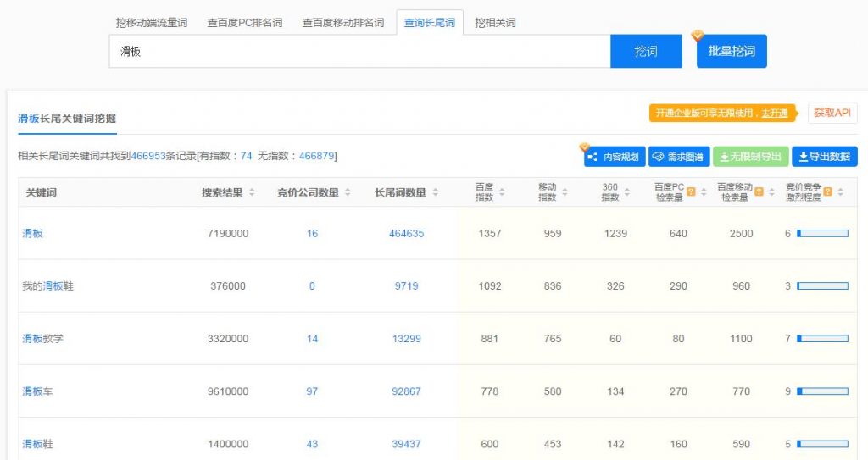Screen dimensions: 868x460
Task: Click the green 无限制导出 download button
Action: coord(750,157)
